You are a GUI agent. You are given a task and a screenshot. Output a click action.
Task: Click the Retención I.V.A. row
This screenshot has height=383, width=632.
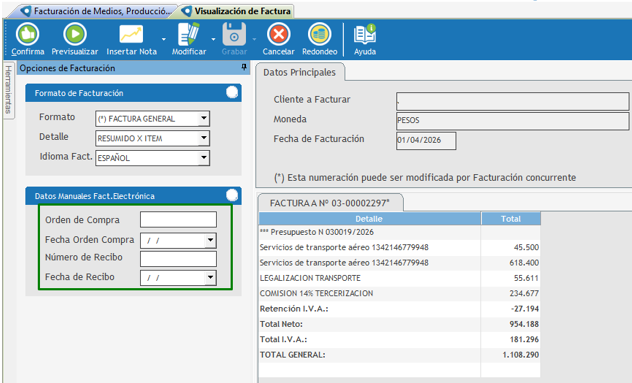[x=399, y=308]
